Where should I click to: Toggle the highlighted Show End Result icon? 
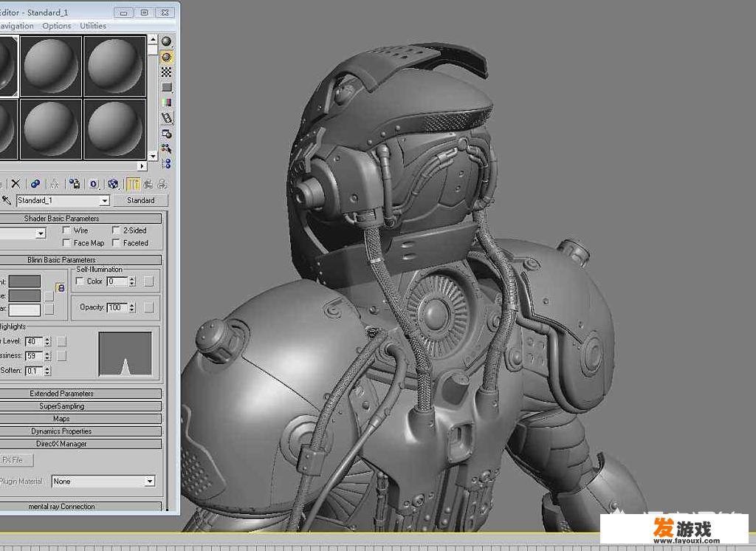[x=134, y=184]
